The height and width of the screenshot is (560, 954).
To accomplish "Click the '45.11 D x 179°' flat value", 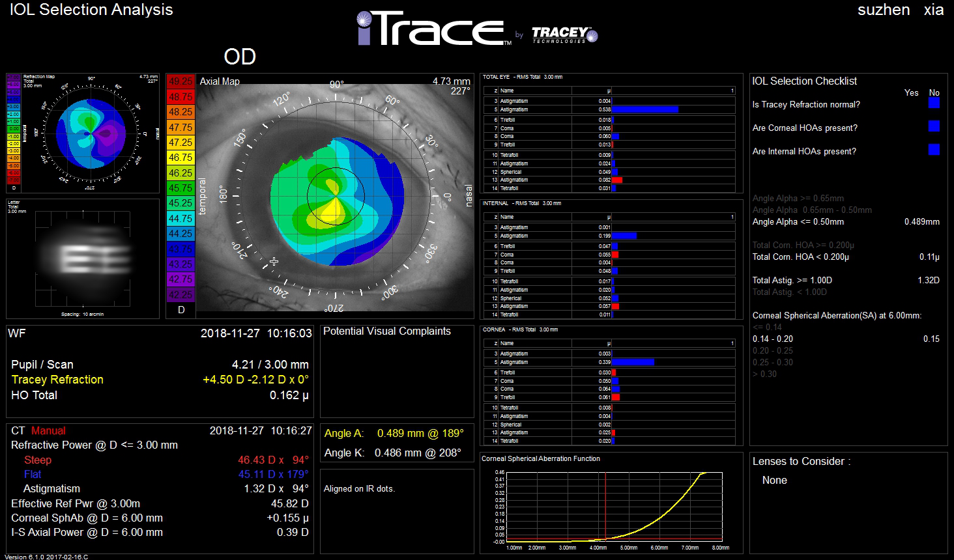I will tap(273, 474).
